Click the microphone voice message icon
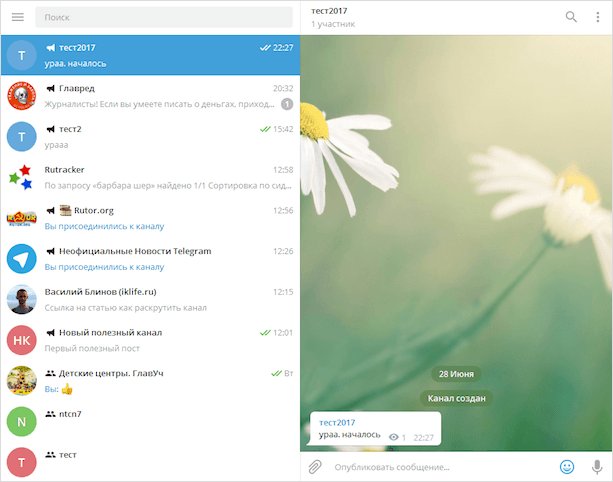The height and width of the screenshot is (482, 613). click(597, 467)
